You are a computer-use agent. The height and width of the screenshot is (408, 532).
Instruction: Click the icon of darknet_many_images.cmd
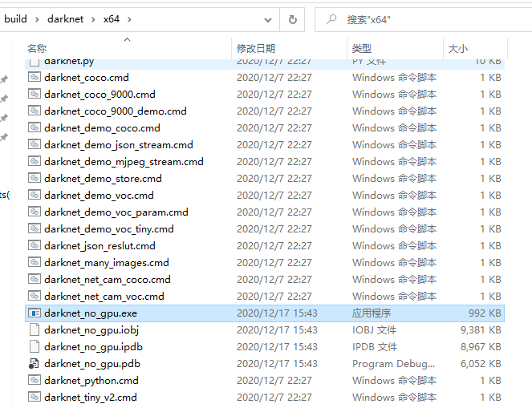coord(35,262)
